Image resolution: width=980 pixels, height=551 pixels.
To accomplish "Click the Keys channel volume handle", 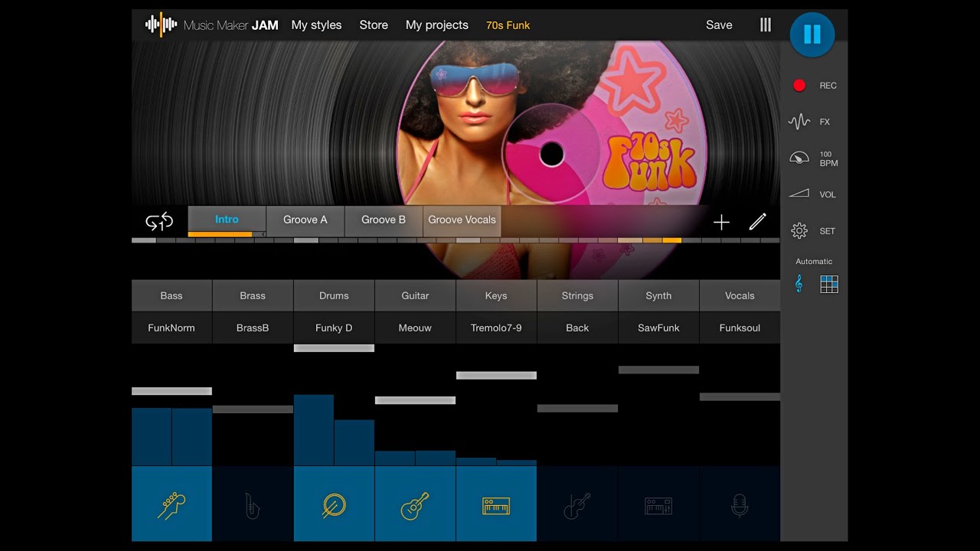I will 496,375.
